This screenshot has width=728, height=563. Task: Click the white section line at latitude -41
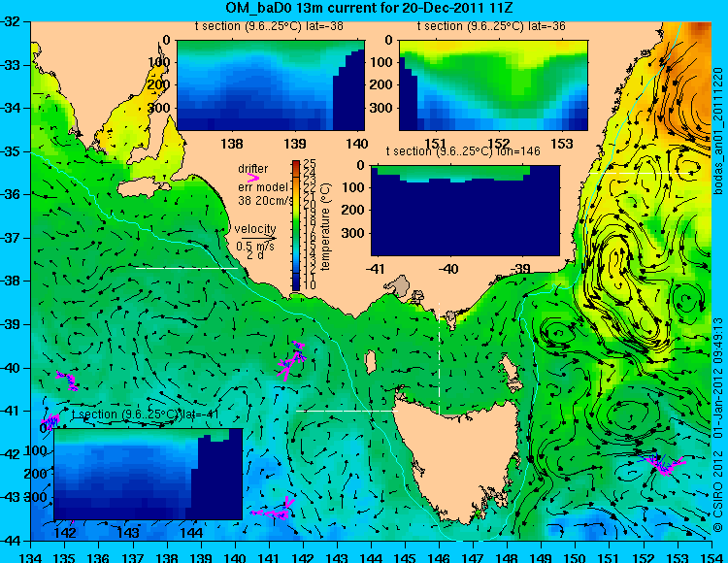pos(347,411)
